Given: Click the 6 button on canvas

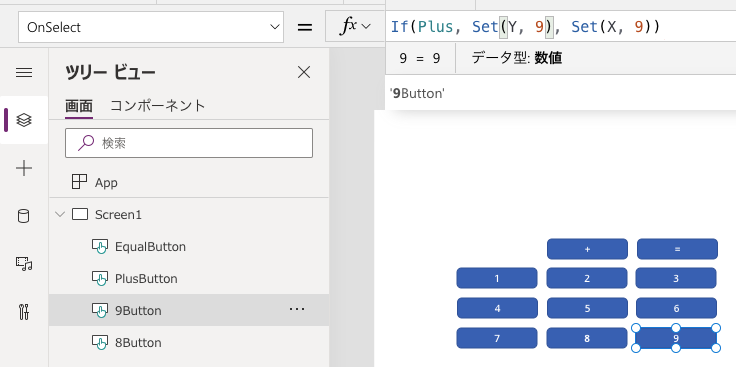Looking at the screenshot, I should [676, 308].
